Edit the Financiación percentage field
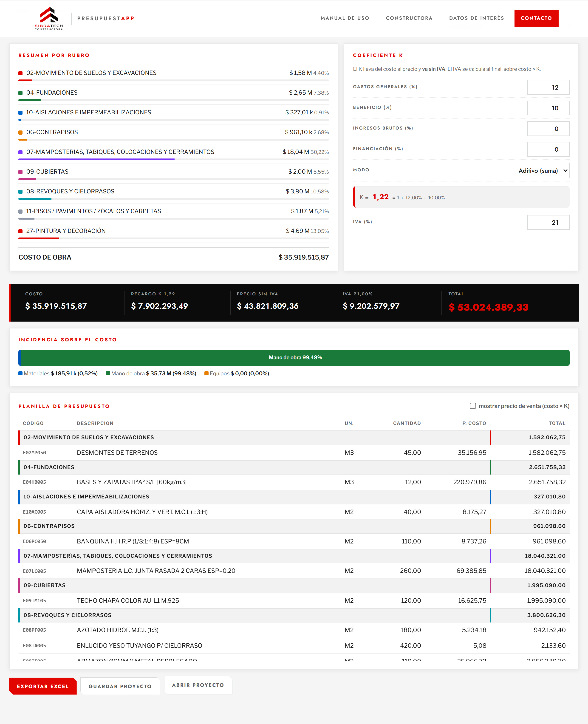This screenshot has width=588, height=724. click(x=548, y=149)
